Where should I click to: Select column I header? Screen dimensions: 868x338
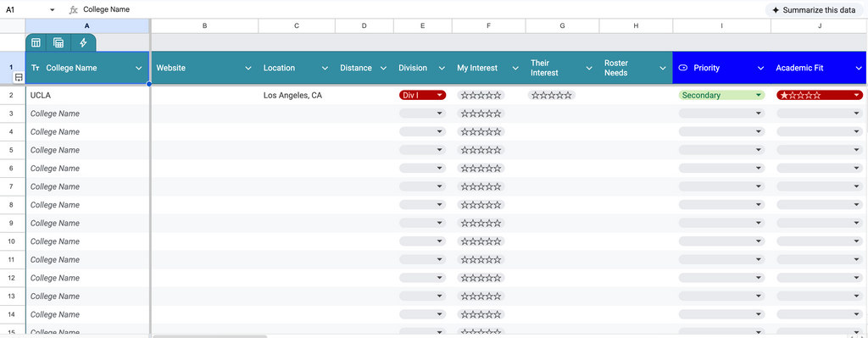(x=722, y=25)
